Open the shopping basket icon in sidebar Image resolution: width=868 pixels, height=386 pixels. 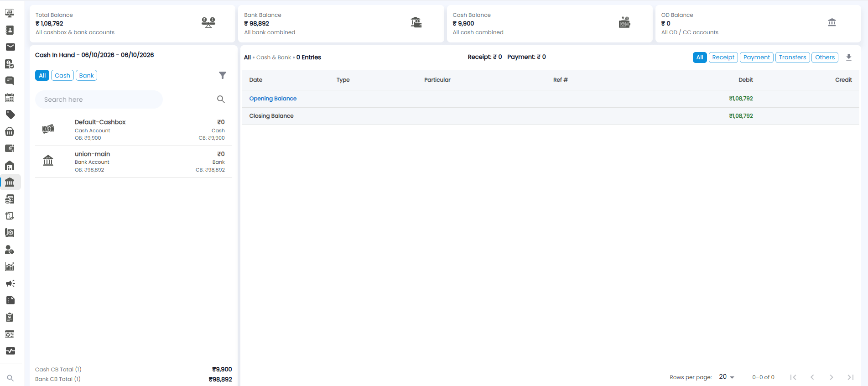(10, 131)
